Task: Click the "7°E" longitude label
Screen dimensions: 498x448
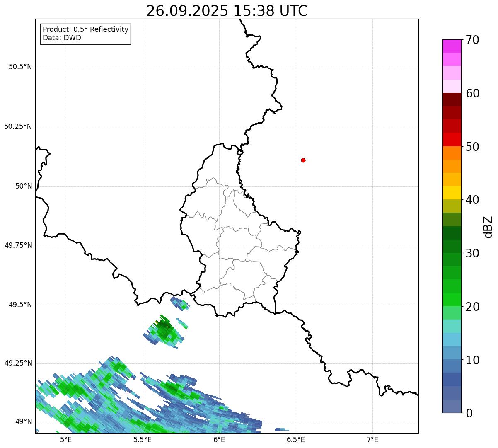Action: pyautogui.click(x=372, y=440)
